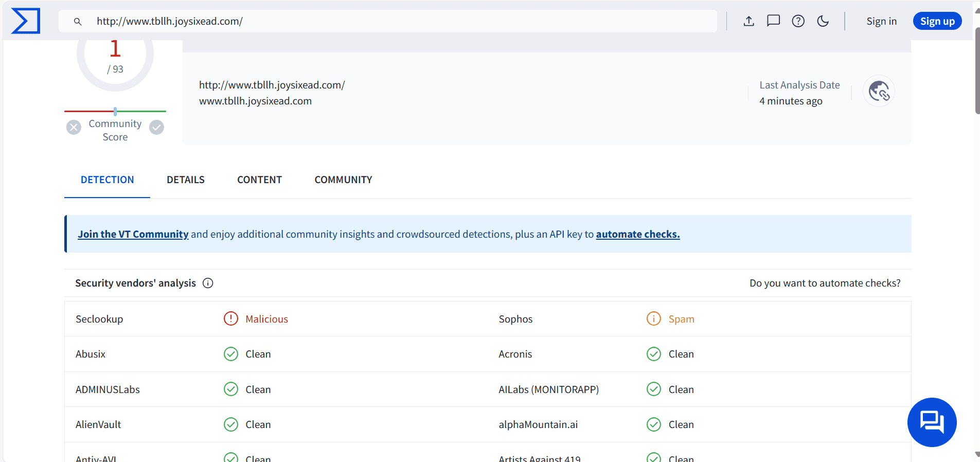Click Seclookup malicious warning icon
Screen dimensions: 980x462
[231, 319]
